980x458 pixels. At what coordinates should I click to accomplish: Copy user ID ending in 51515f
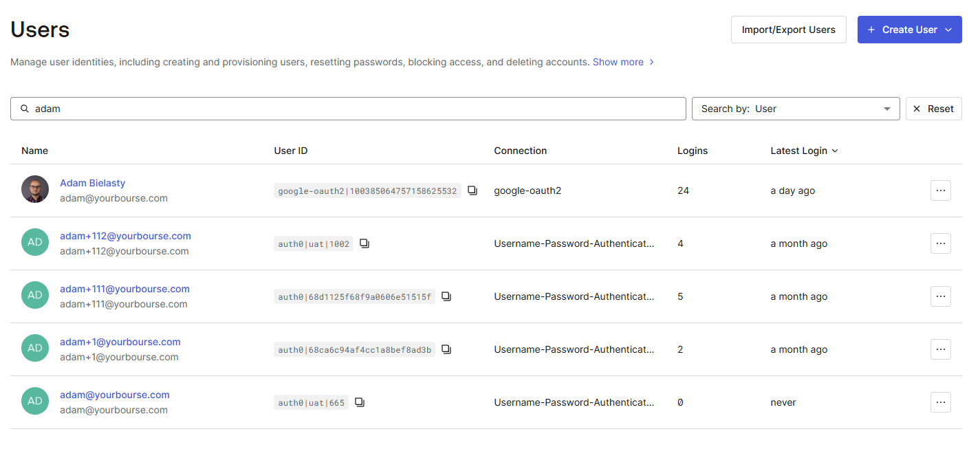(x=446, y=296)
